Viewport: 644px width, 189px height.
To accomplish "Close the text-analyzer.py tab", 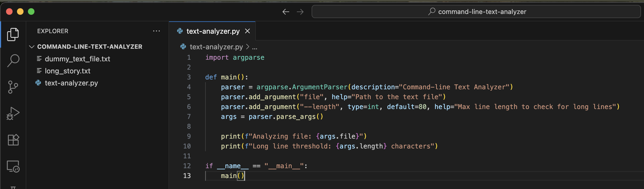I will tap(248, 31).
